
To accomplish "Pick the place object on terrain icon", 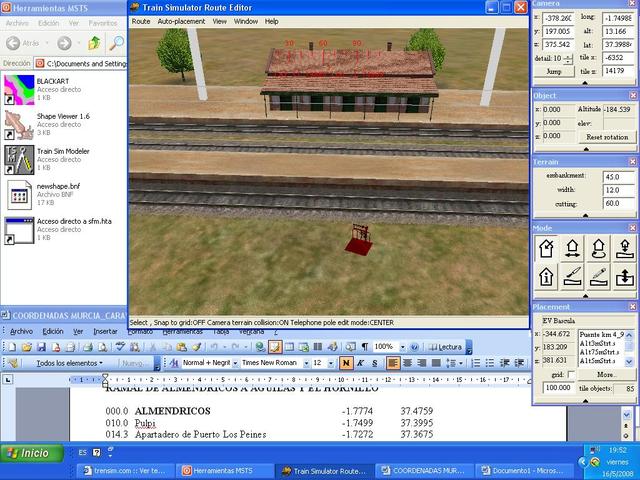I will pyautogui.click(x=626, y=247).
